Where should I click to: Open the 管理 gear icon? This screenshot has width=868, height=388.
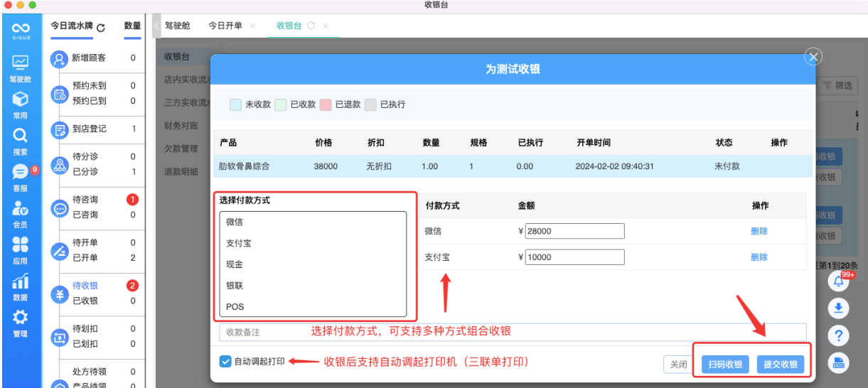click(x=20, y=317)
